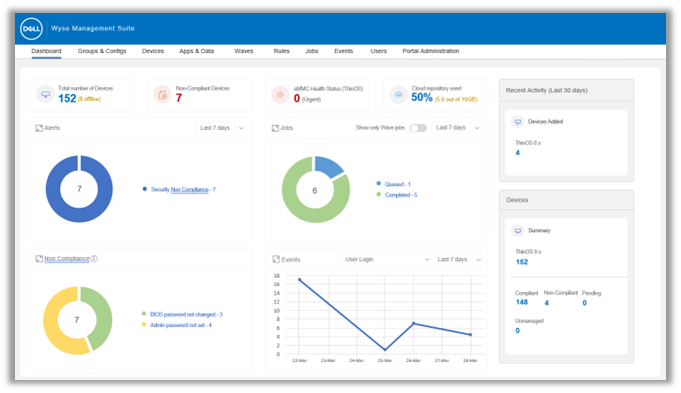The height and width of the screenshot is (393, 681).
Task: Click Unmanaged count 0
Action: (517, 331)
